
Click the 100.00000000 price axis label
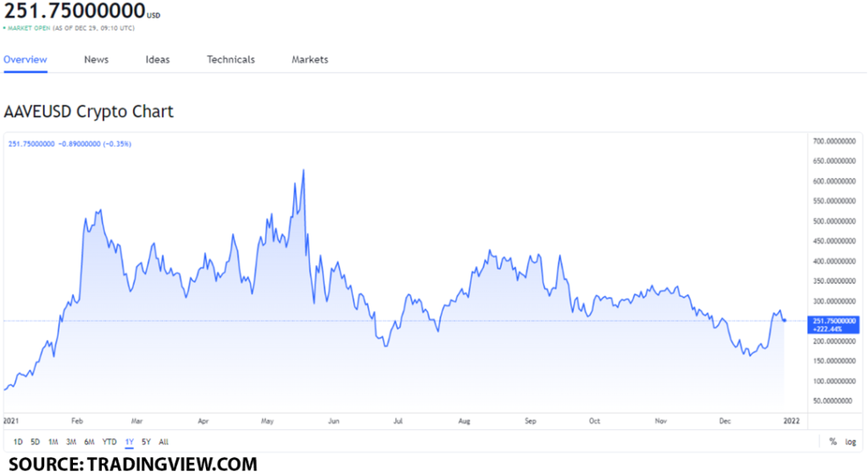click(834, 382)
